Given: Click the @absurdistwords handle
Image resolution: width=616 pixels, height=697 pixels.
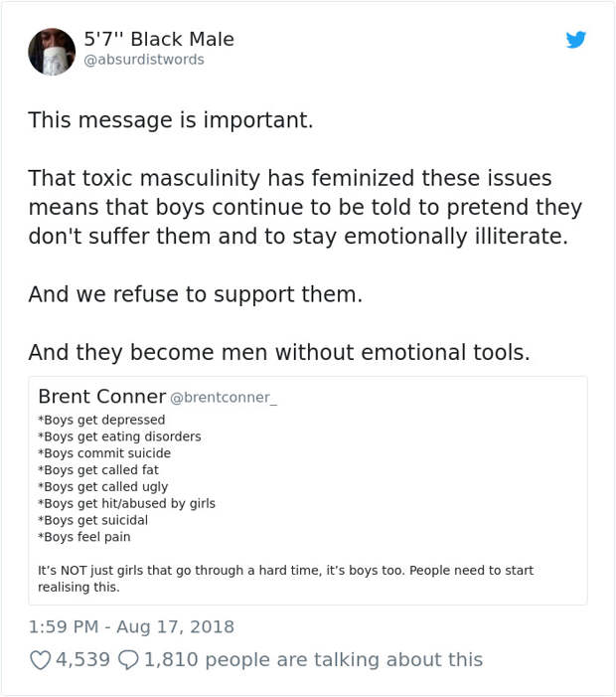Looking at the screenshot, I should pos(144,60).
